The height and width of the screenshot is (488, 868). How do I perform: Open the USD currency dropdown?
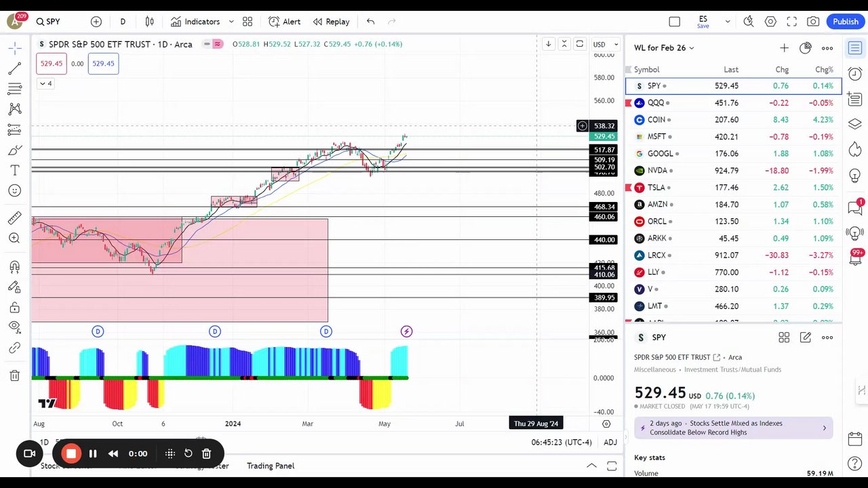pos(606,45)
